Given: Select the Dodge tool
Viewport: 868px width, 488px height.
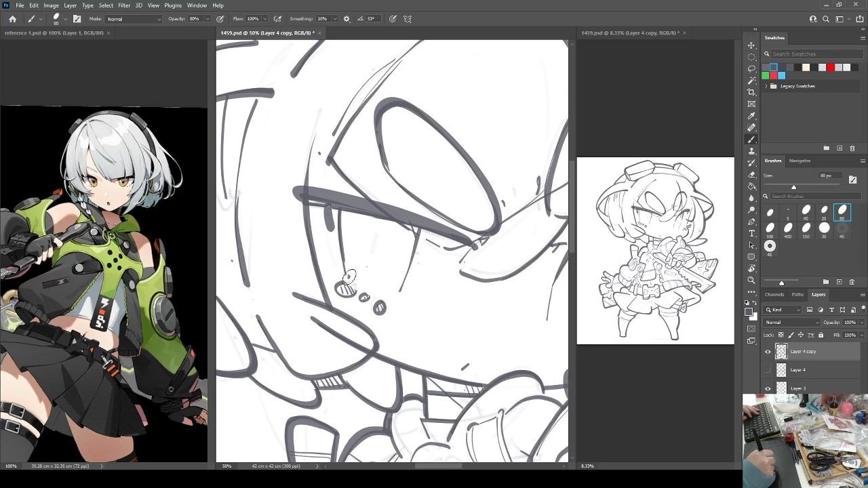Looking at the screenshot, I should click(751, 209).
